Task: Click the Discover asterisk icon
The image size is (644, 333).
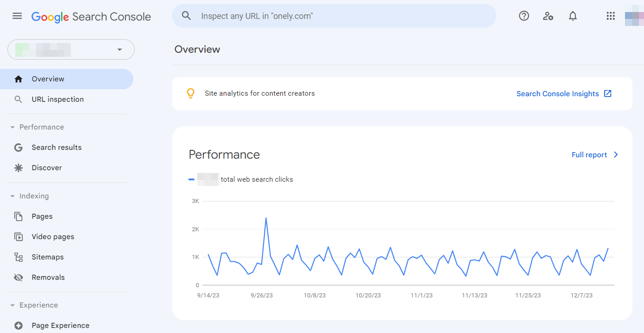Action: tap(19, 168)
